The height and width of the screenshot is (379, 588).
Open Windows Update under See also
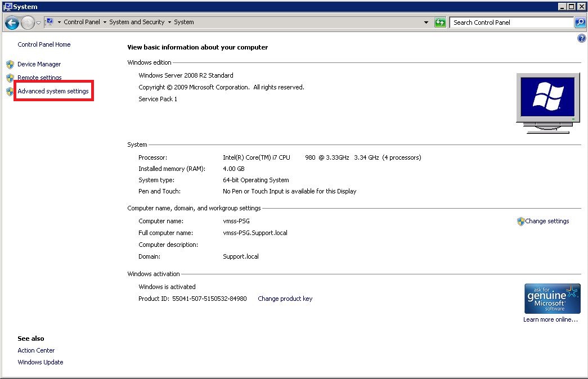40,363
